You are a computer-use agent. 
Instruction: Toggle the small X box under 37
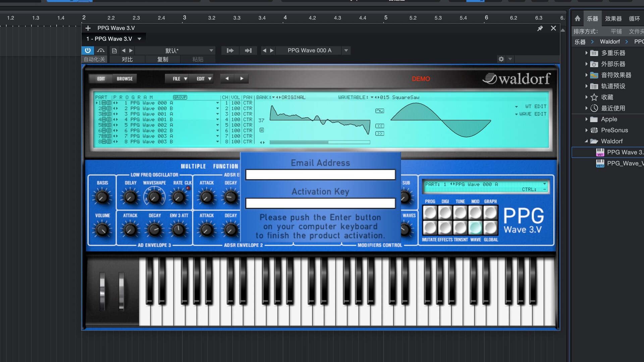(x=262, y=130)
